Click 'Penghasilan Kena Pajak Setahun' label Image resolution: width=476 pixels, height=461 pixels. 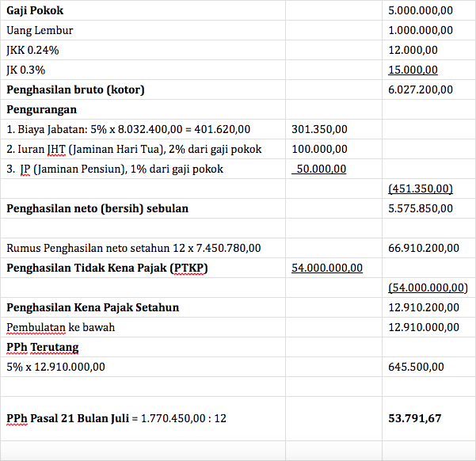point(93,307)
